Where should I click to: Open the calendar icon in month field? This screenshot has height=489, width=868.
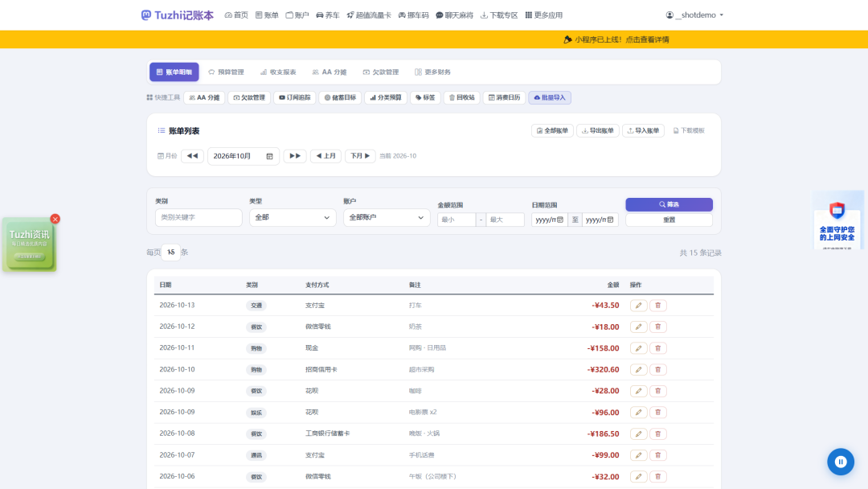[269, 156]
